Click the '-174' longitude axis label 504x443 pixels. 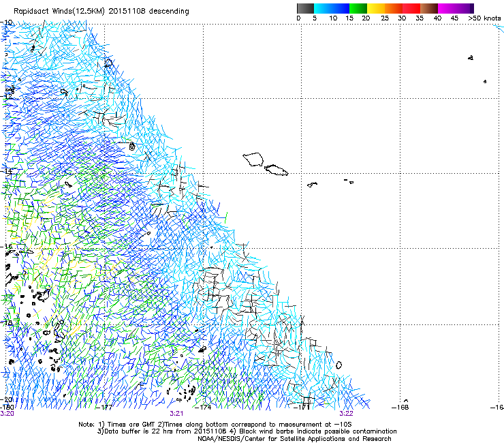(203, 408)
